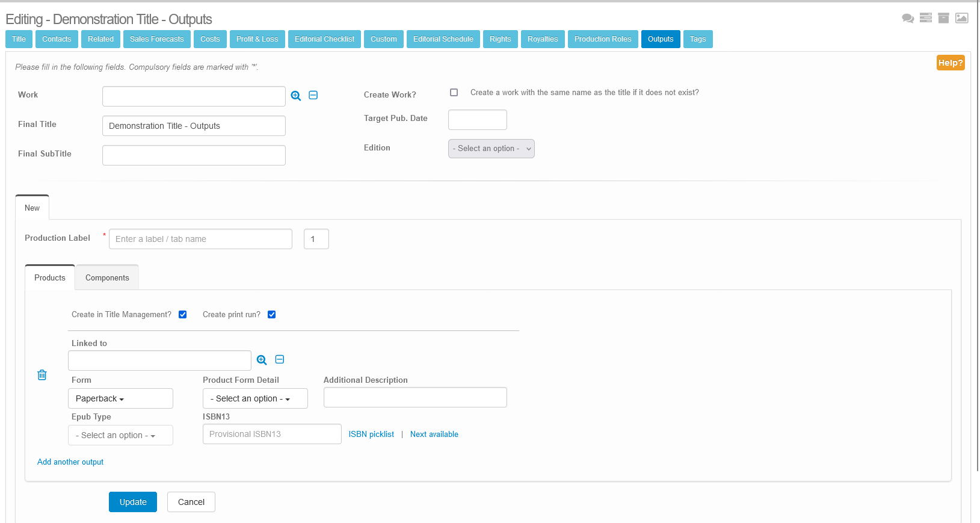Open the comments chat bubbles icon
Image resolution: width=980 pixels, height=523 pixels.
[x=908, y=18]
